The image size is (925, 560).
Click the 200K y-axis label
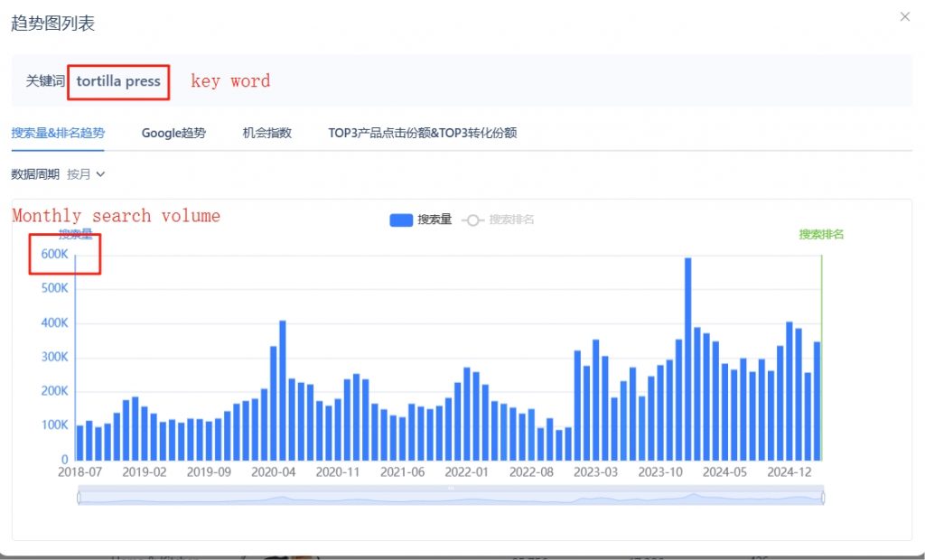pyautogui.click(x=54, y=391)
